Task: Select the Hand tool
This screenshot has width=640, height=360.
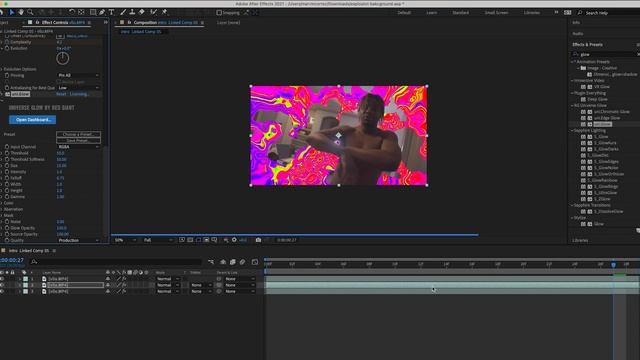Action: (21, 13)
